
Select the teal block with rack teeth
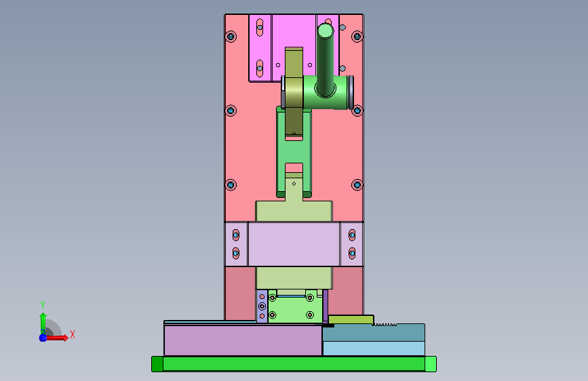click(374, 332)
